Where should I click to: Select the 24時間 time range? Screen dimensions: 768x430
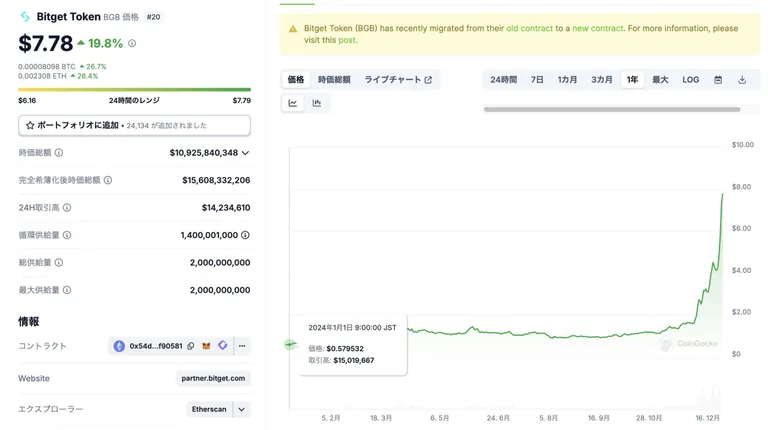point(504,80)
